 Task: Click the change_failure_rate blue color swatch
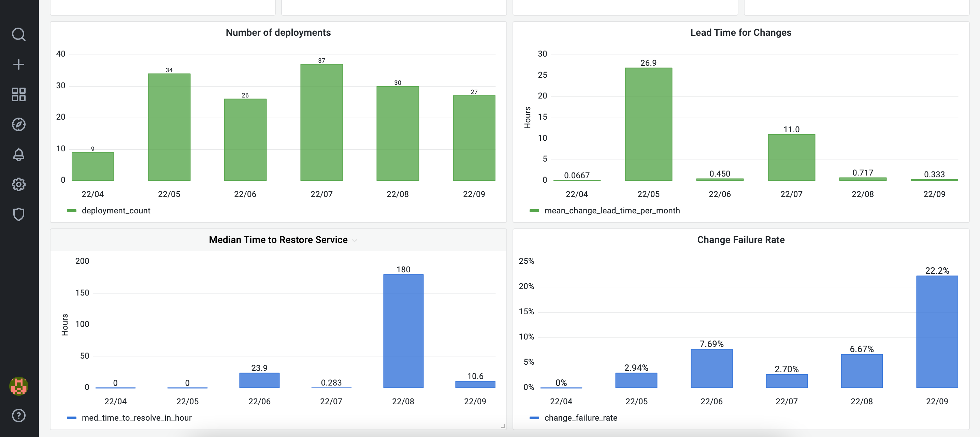click(x=534, y=418)
